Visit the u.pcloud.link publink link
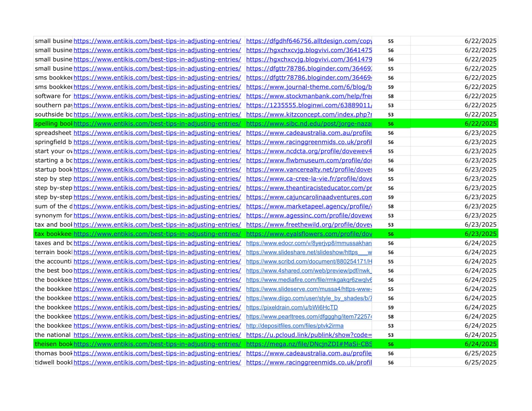532x411 pixels. click(x=309, y=335)
